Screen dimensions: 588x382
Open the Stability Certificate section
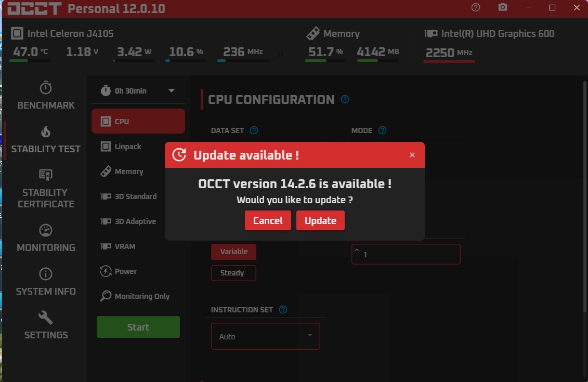46,191
